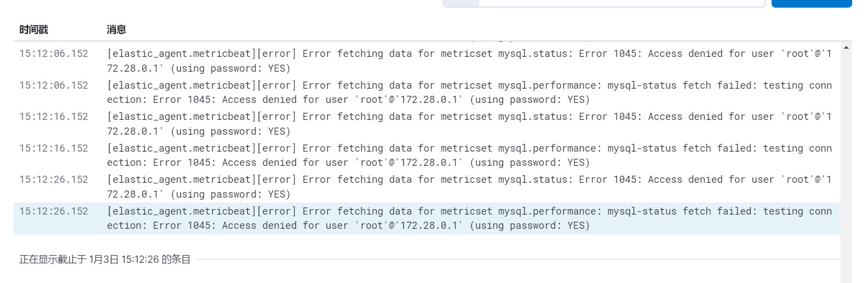Viewport: 868px width, 283px height.
Task: Click timestamp 15:12:16.152 on the mysql.performance row
Action: coord(54,148)
